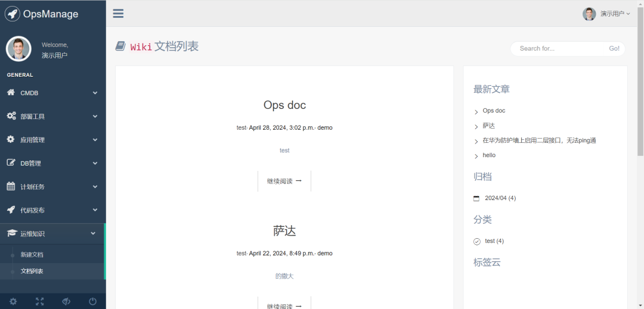Click the check-circle icon beside test category
The width and height of the screenshot is (644, 309).
pyautogui.click(x=476, y=241)
